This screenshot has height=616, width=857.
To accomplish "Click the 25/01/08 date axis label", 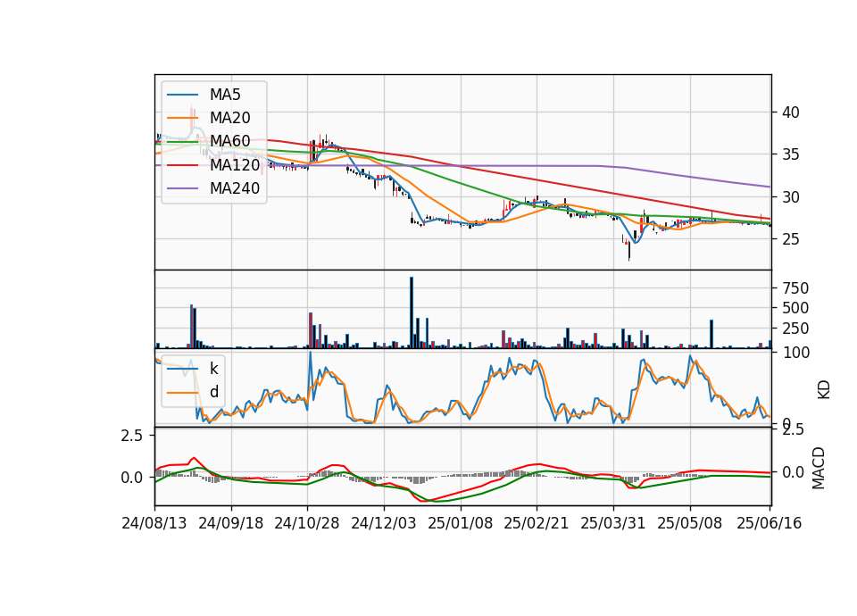I will tap(460, 523).
